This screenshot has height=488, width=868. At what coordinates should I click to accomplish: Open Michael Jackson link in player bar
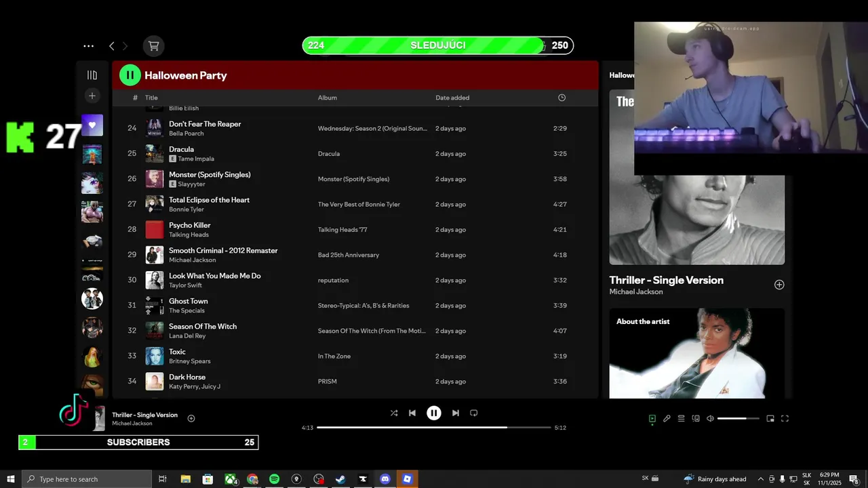coord(132,424)
